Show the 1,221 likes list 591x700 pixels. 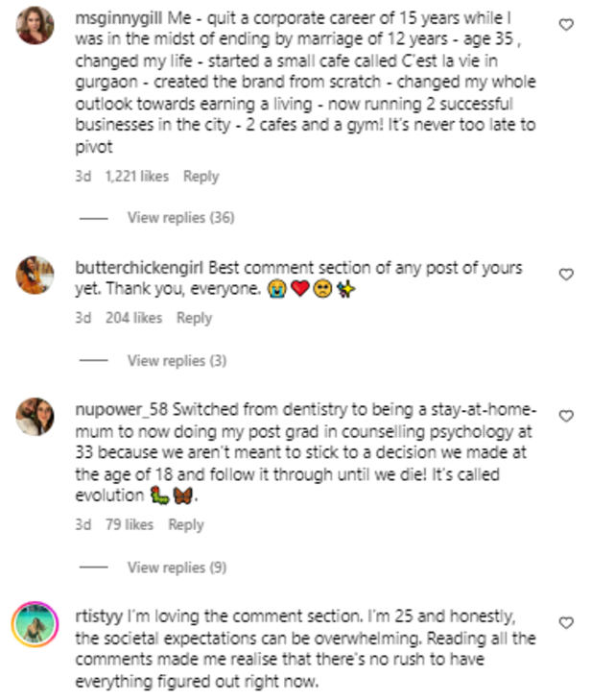pyautogui.click(x=136, y=177)
